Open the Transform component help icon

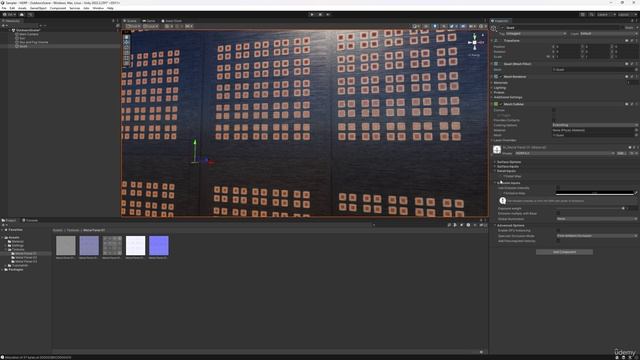(627, 41)
